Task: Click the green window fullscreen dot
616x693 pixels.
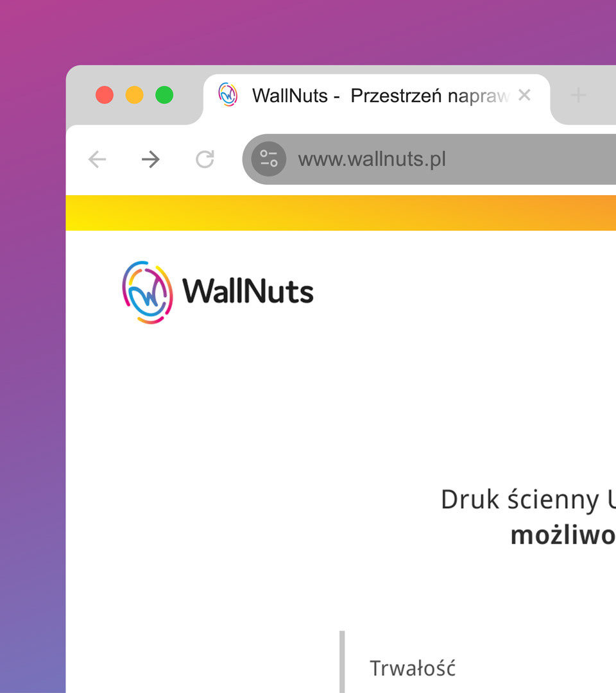Action: pos(164,95)
